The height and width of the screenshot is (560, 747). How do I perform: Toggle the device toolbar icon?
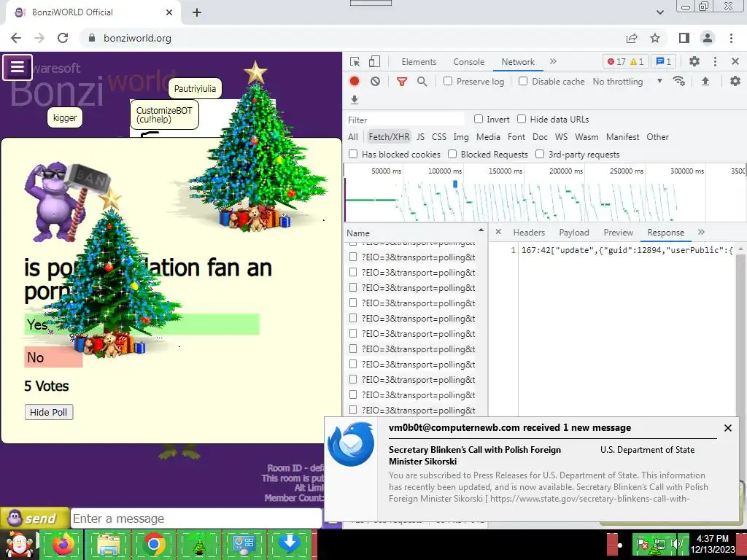tap(374, 61)
